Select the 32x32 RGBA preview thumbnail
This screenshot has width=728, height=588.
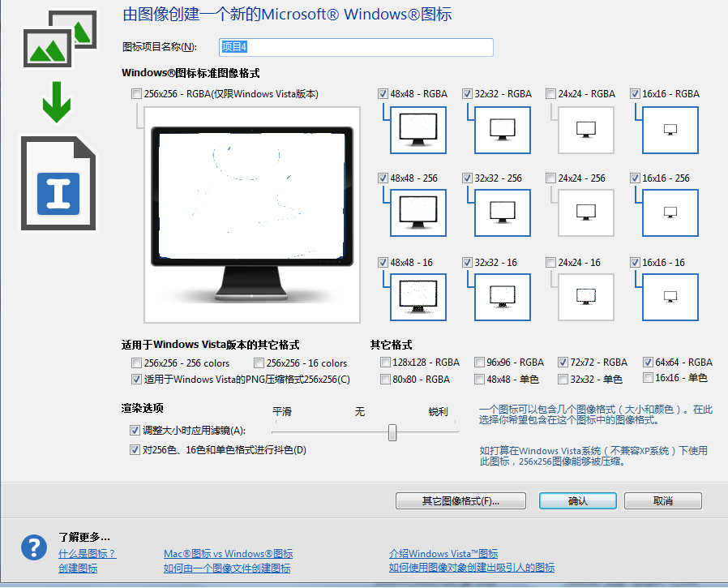503,130
